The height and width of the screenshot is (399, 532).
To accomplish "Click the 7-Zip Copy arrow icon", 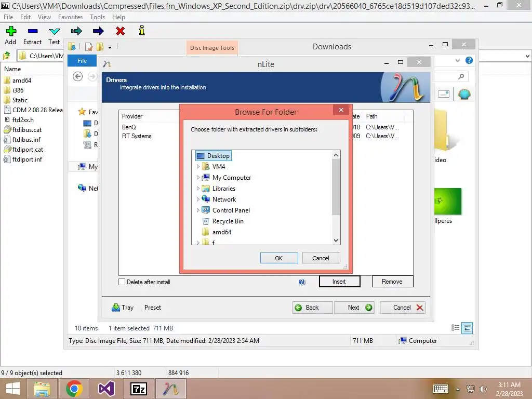I will [76, 31].
